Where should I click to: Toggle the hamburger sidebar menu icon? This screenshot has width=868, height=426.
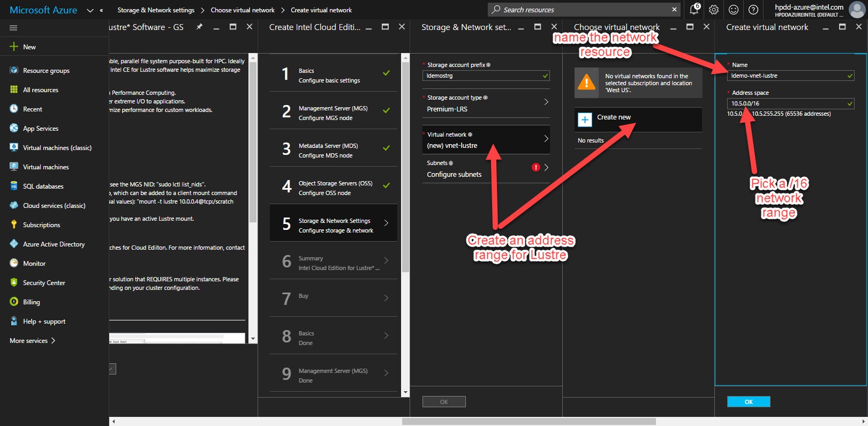[x=13, y=28]
